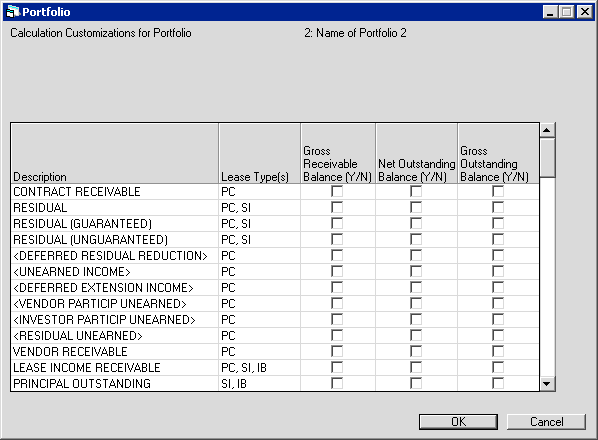Tick Gross Outstanding for <RESIDUAL UNEARNED>

498,336
